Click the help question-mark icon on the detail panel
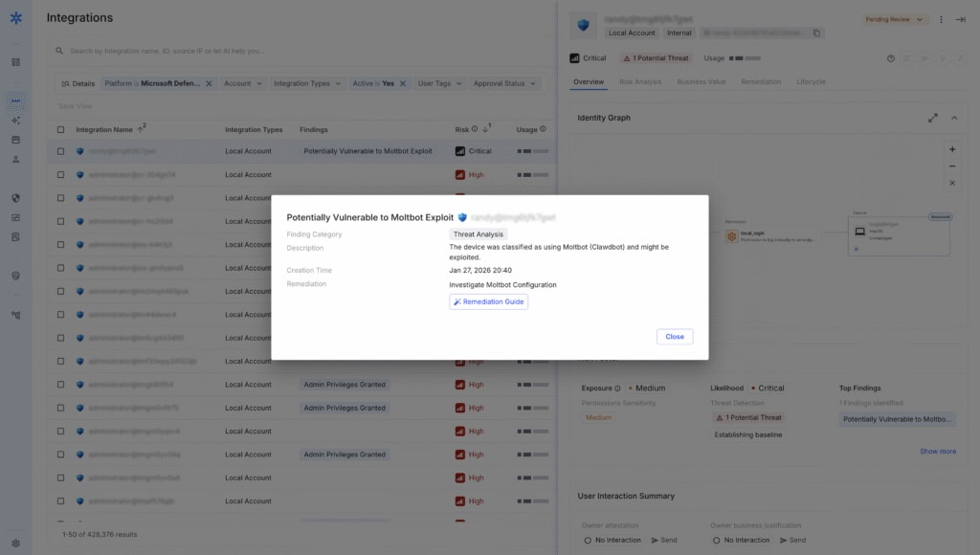Image resolution: width=980 pixels, height=555 pixels. (890, 58)
